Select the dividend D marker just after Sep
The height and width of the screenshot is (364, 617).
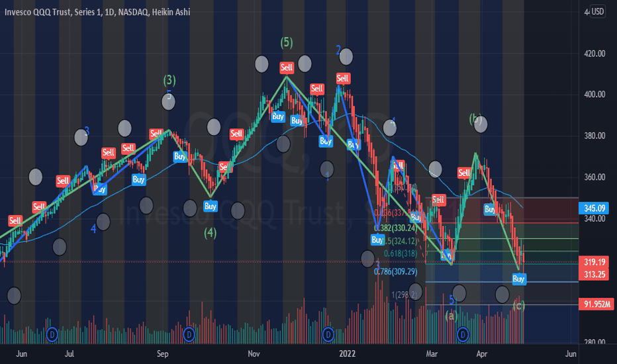189,335
